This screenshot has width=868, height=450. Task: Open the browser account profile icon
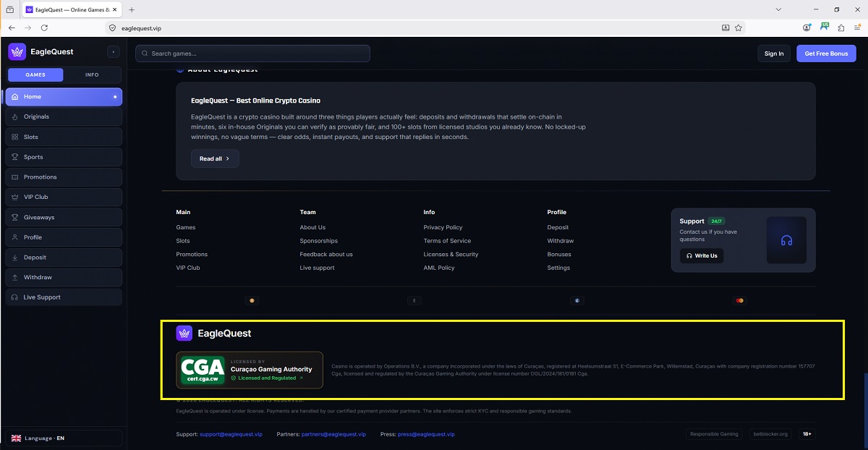pyautogui.click(x=807, y=27)
